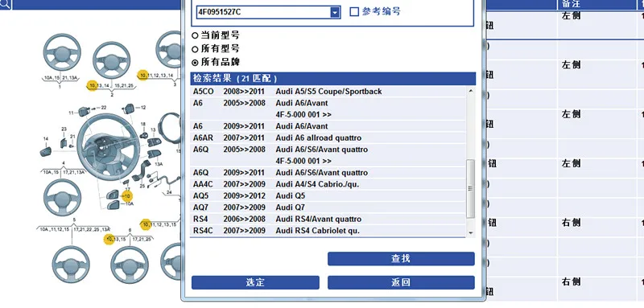Click the highlighted yellow 10 callout beside the switch
Screen dimensions: 644x308
pyautogui.click(x=127, y=196)
